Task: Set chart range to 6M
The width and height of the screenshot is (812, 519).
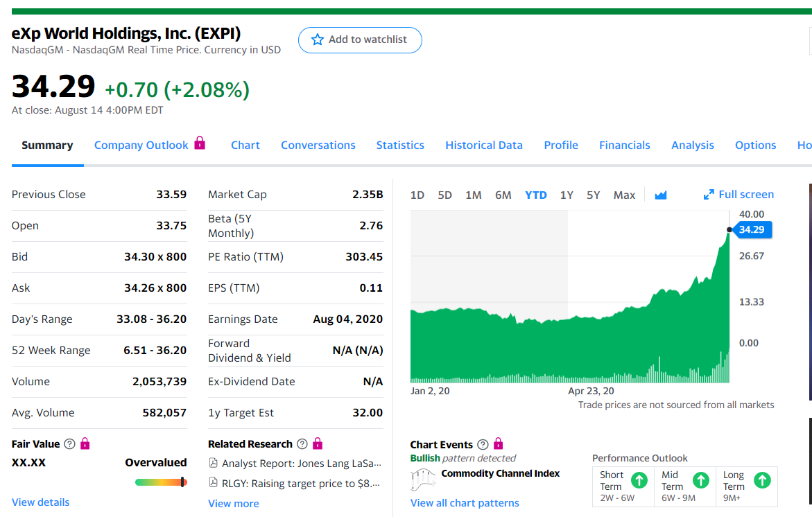Action: click(503, 195)
